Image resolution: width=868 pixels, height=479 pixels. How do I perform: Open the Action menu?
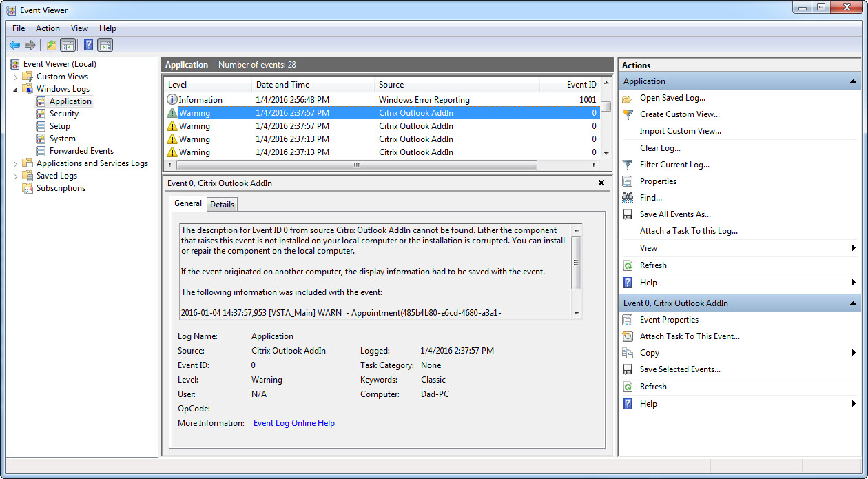(x=48, y=28)
